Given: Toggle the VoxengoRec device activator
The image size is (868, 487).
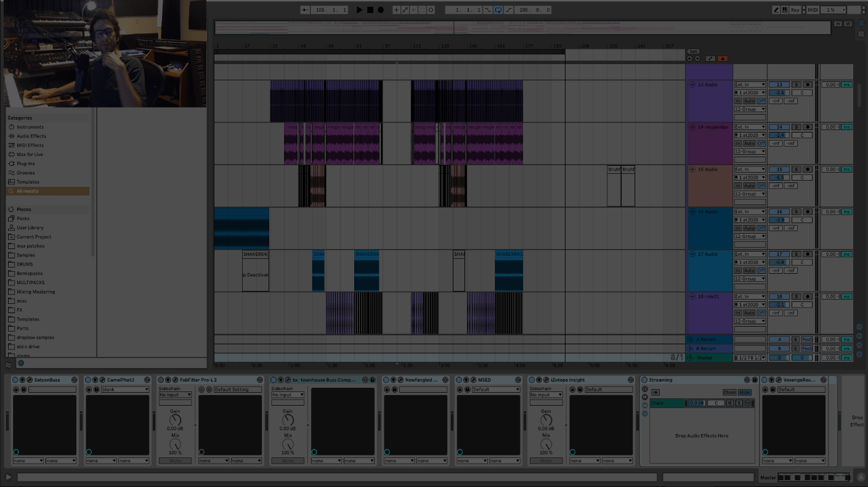Looking at the screenshot, I should 765,380.
